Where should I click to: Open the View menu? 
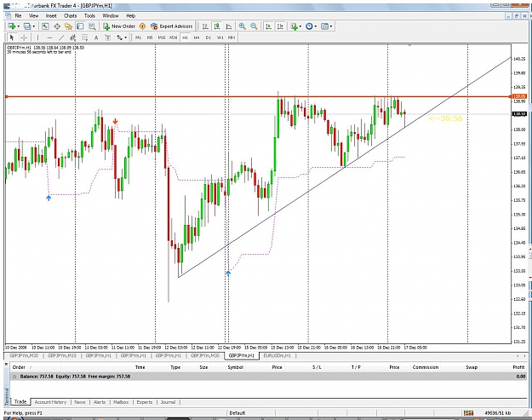(33, 15)
